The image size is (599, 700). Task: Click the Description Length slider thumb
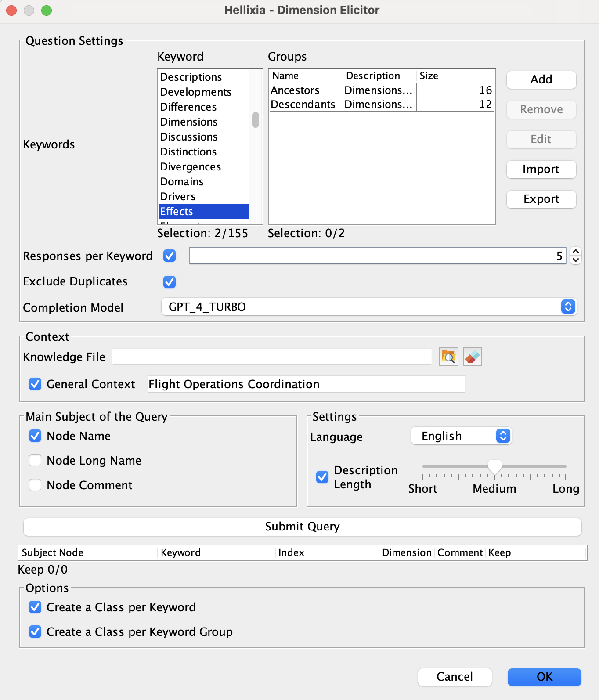point(494,467)
